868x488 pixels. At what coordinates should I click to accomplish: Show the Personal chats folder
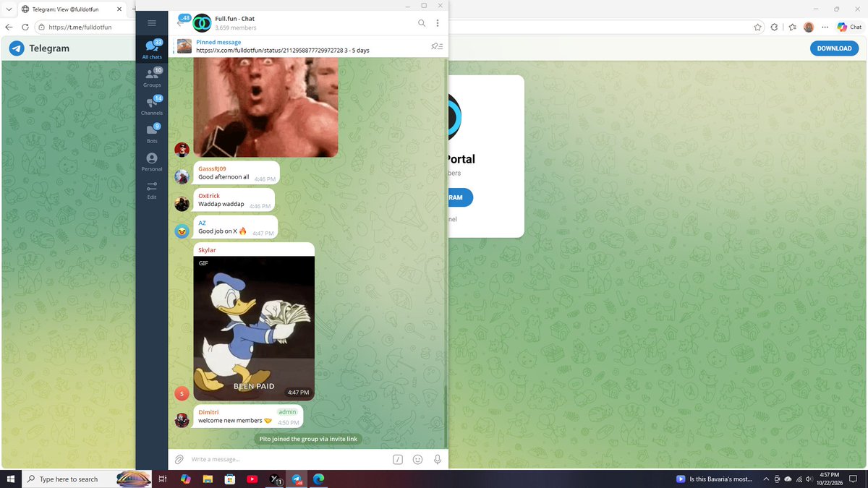[x=152, y=161]
